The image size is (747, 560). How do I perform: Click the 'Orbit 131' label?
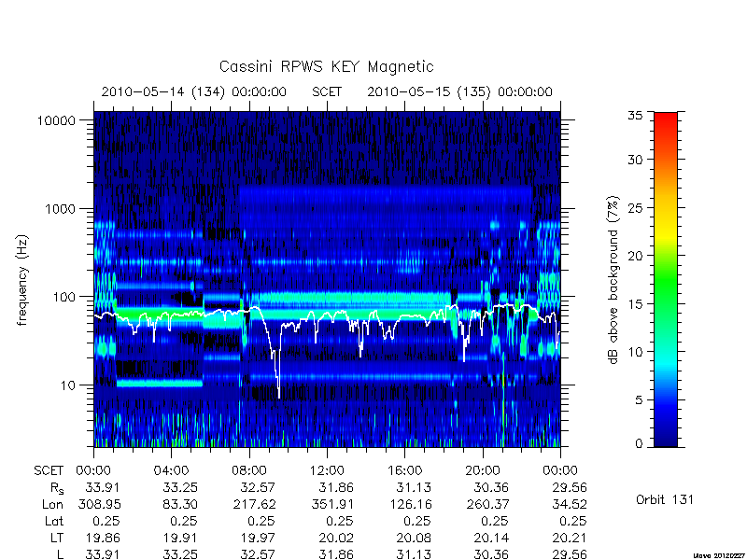pyautogui.click(x=665, y=500)
